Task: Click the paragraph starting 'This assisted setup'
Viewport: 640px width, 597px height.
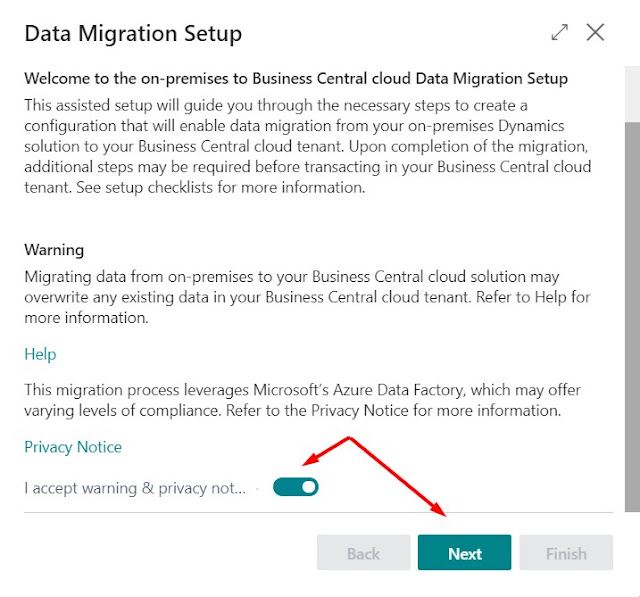Action: coord(308,146)
